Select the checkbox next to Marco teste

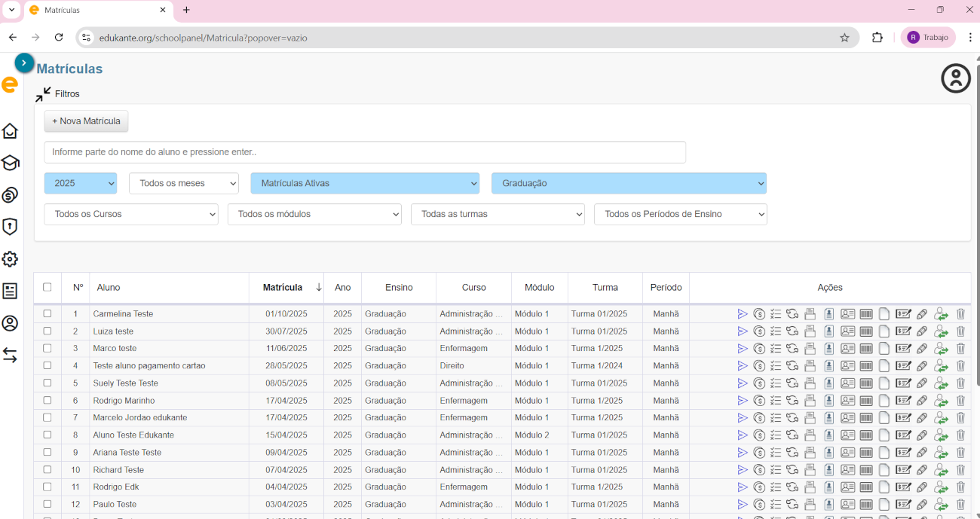47,349
